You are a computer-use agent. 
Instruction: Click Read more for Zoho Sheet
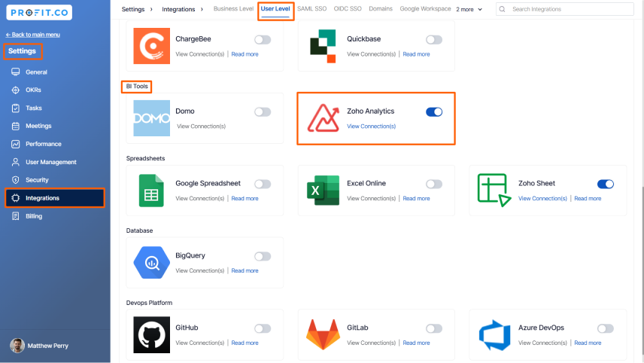(x=588, y=199)
